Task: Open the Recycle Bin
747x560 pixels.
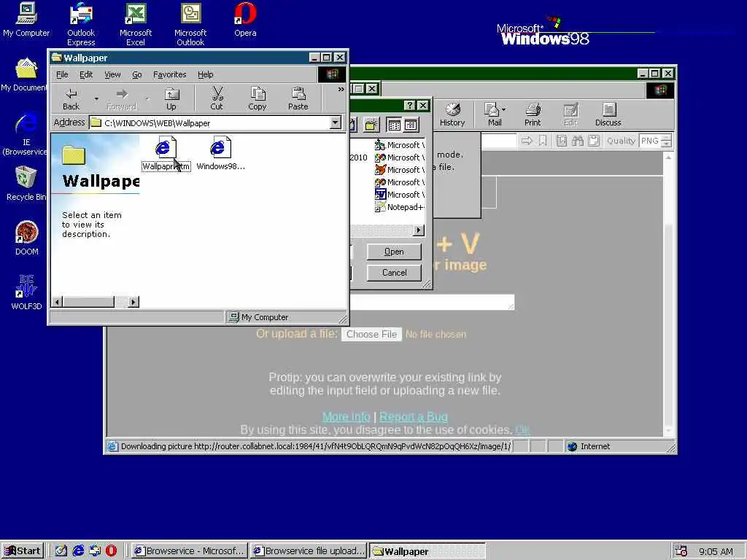Action: tap(26, 184)
